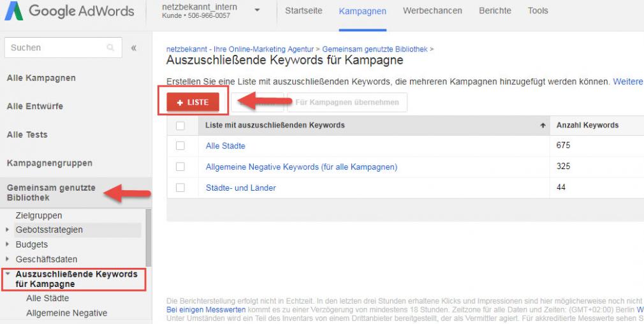Expand Budgets tree arrow

(x=7, y=244)
